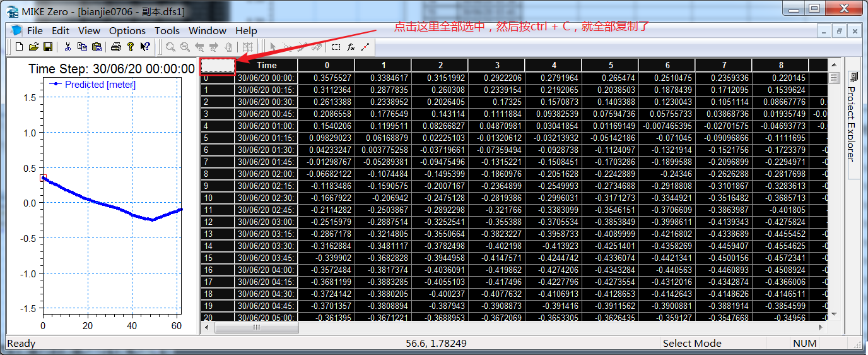Screen dimensions: 868x355
Task: Click the Print toolbar icon
Action: 116,46
